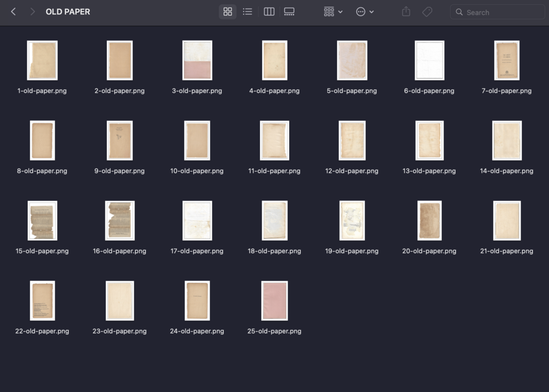Click the file name 24-old-paper.png

(x=197, y=331)
